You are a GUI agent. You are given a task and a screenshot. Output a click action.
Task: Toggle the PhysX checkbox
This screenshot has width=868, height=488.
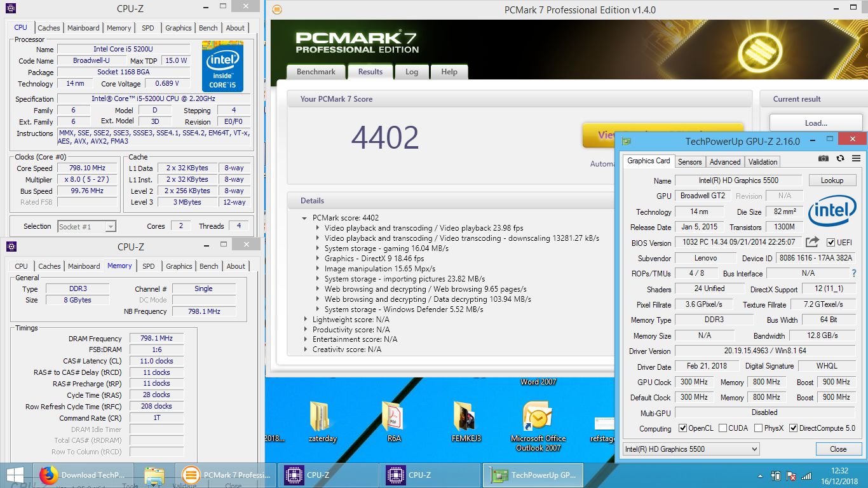pos(758,428)
